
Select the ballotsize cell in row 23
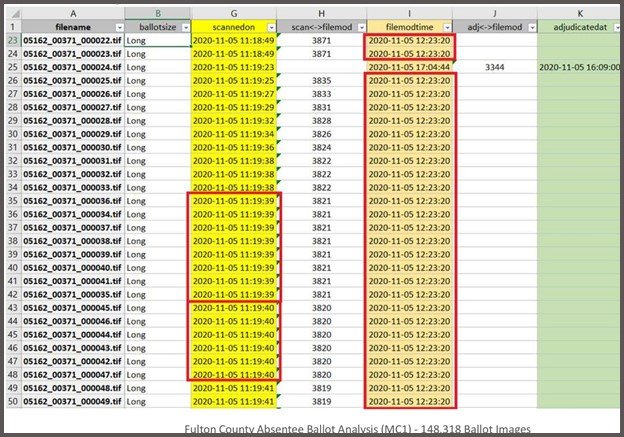pos(158,40)
